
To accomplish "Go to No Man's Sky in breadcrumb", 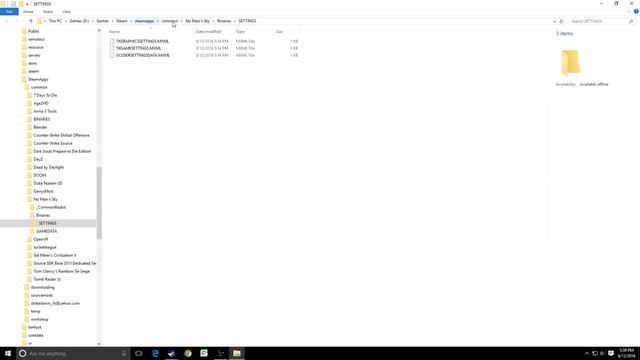I will tap(198, 21).
